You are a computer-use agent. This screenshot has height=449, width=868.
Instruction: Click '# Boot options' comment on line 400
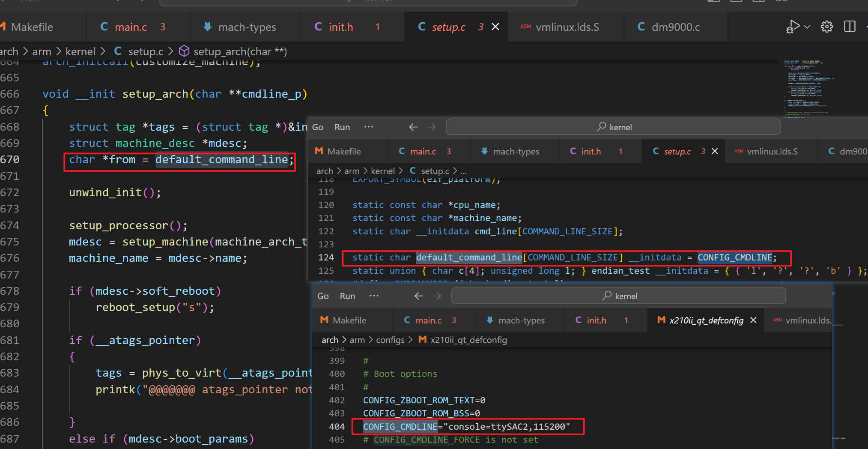[400, 374]
